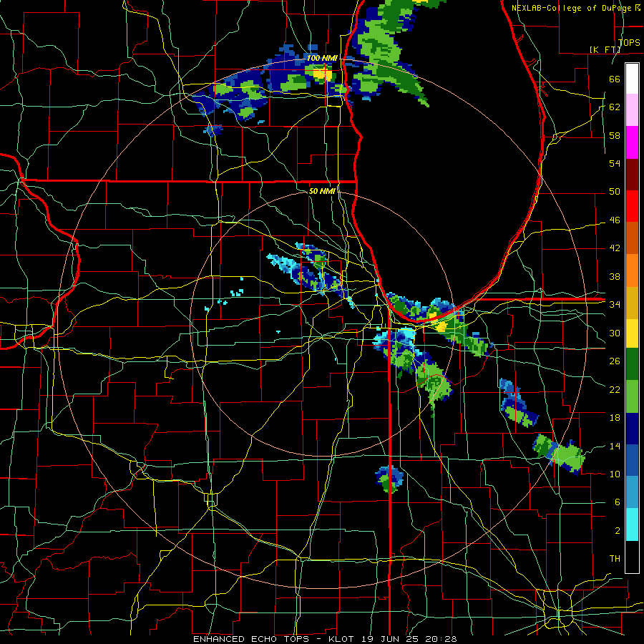Click the K FT units label
The image size is (644, 644).
tap(605, 49)
